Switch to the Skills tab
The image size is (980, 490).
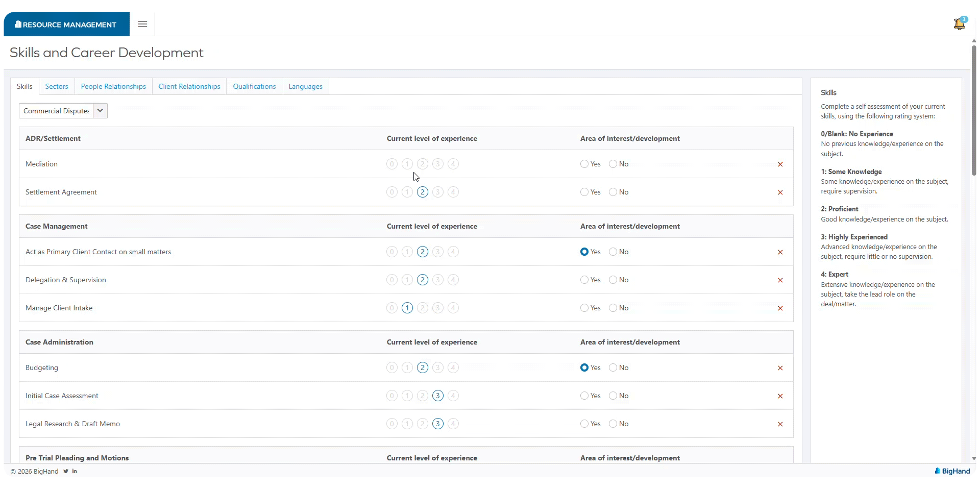click(x=24, y=86)
